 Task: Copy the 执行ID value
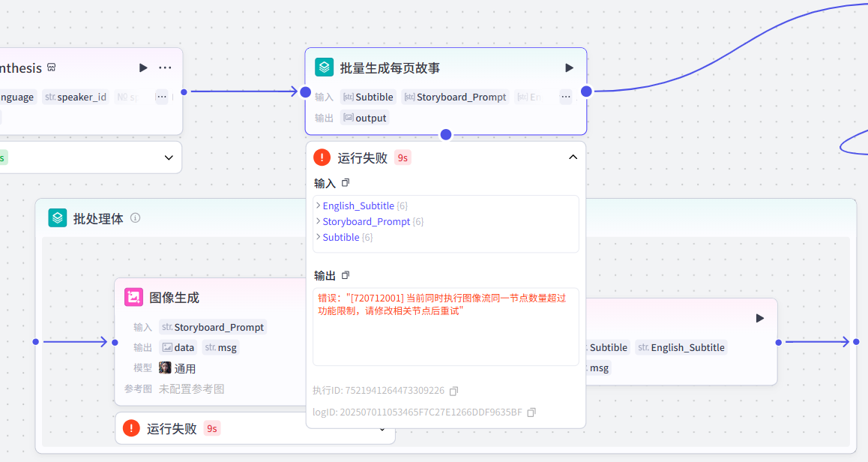(x=453, y=391)
